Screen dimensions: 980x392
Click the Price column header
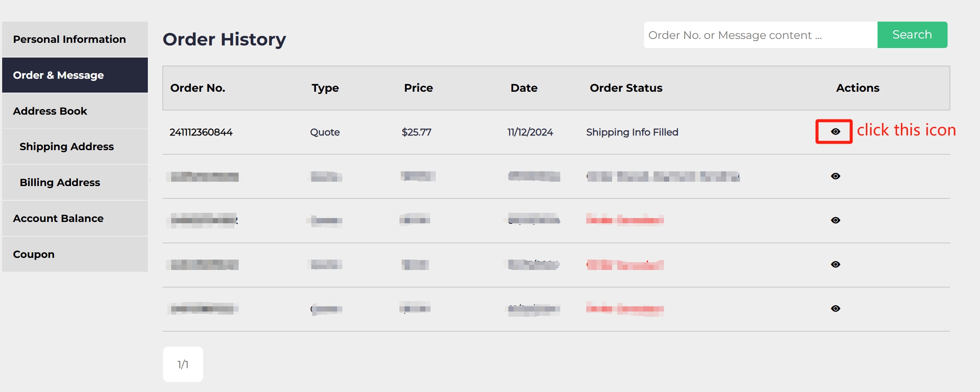(x=418, y=88)
